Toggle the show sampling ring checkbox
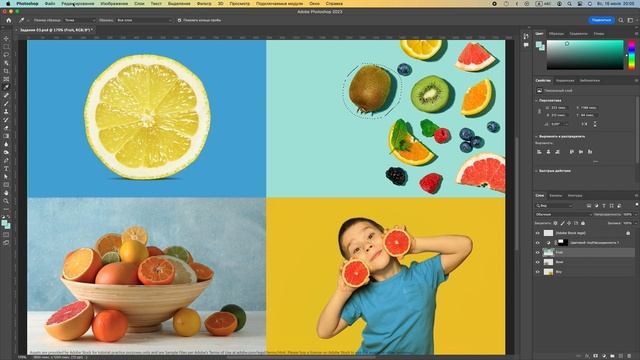 [x=179, y=20]
